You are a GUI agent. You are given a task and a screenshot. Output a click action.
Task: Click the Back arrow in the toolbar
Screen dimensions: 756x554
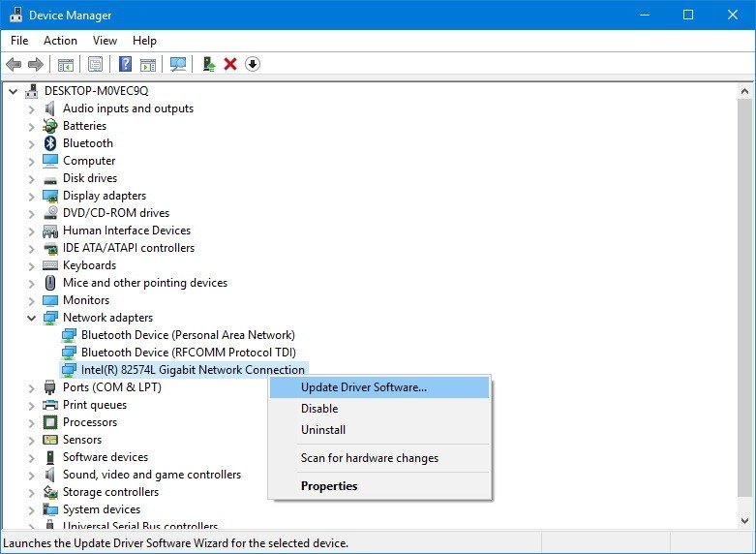14,65
